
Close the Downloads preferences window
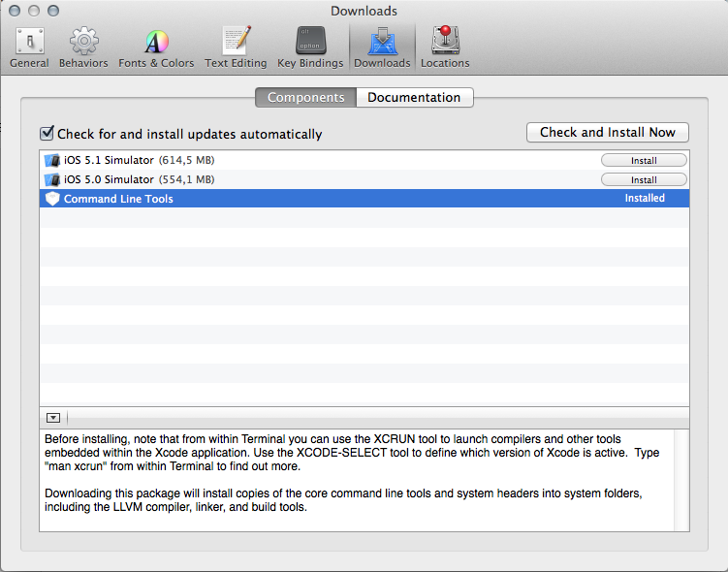[15, 11]
